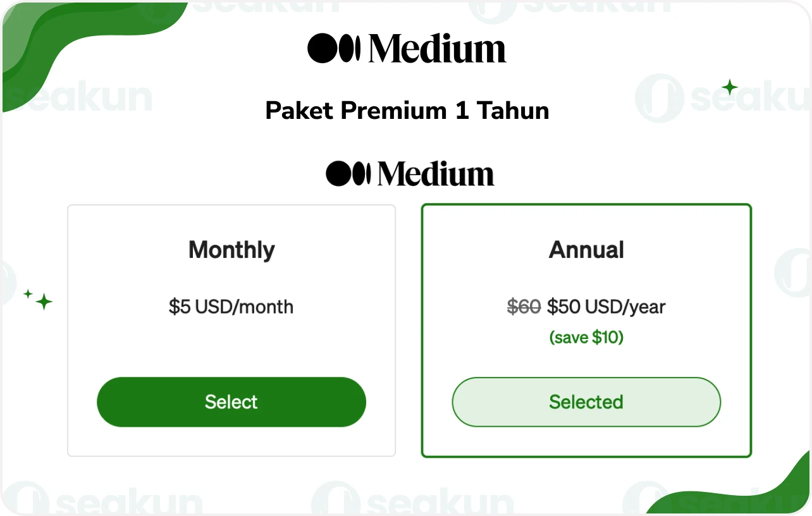Select the Monthly pricing plan card
The image size is (812, 516).
(231, 402)
